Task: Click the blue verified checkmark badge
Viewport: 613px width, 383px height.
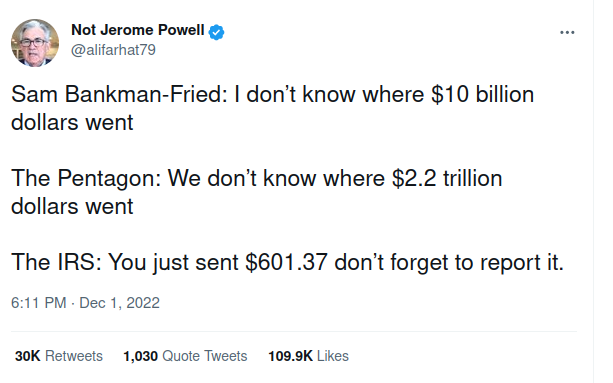Action: click(216, 32)
